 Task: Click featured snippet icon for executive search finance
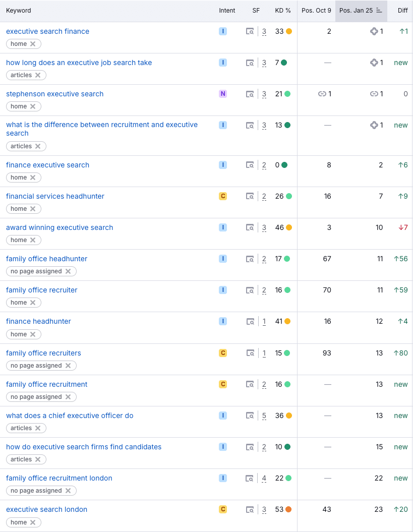pyautogui.click(x=374, y=31)
